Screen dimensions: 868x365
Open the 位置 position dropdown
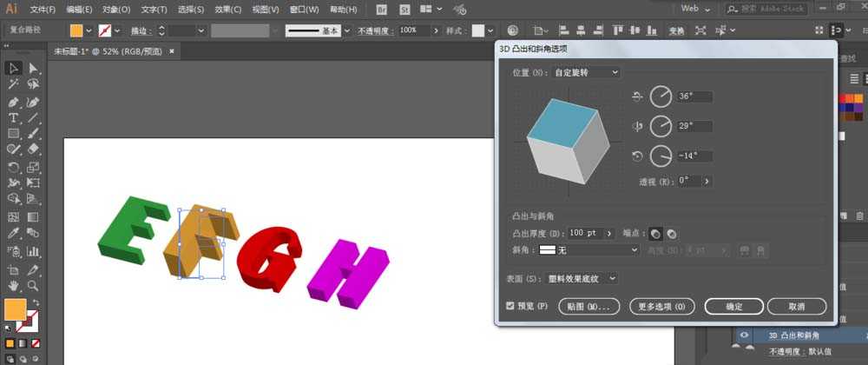587,72
